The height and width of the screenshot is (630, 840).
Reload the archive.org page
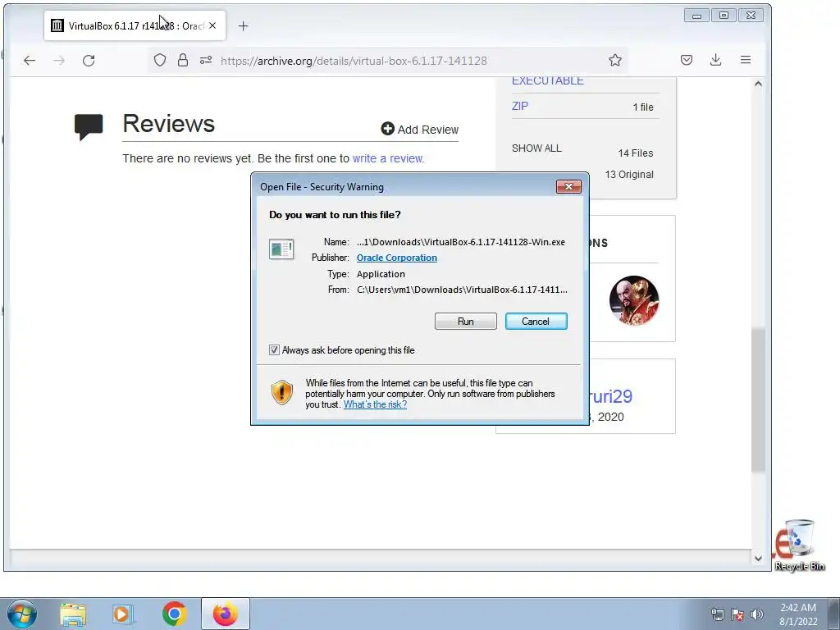(x=89, y=61)
